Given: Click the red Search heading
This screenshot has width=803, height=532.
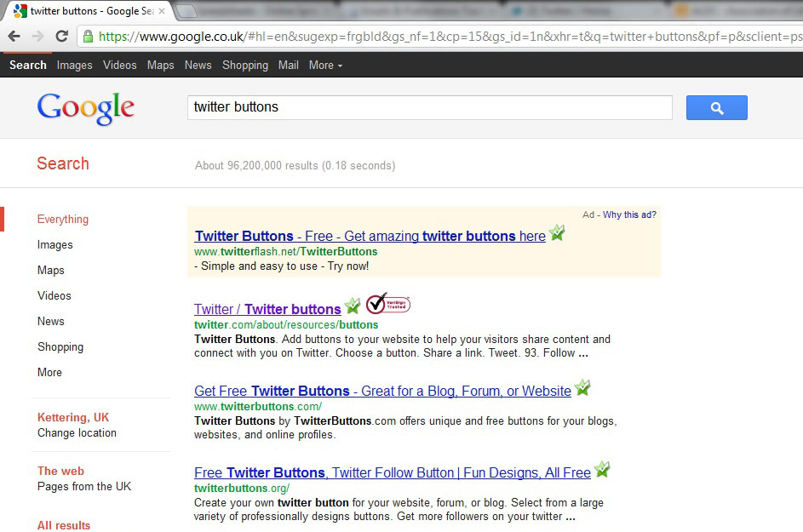Looking at the screenshot, I should (x=63, y=163).
